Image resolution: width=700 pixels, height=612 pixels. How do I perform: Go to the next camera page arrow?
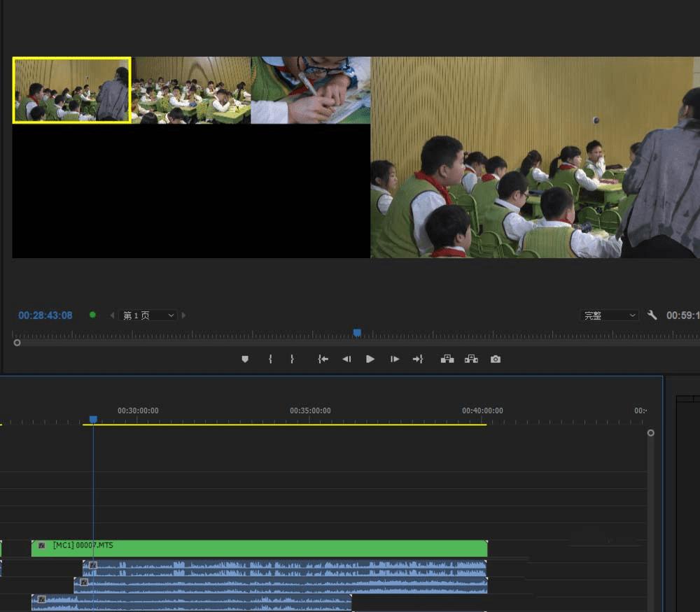tap(184, 315)
